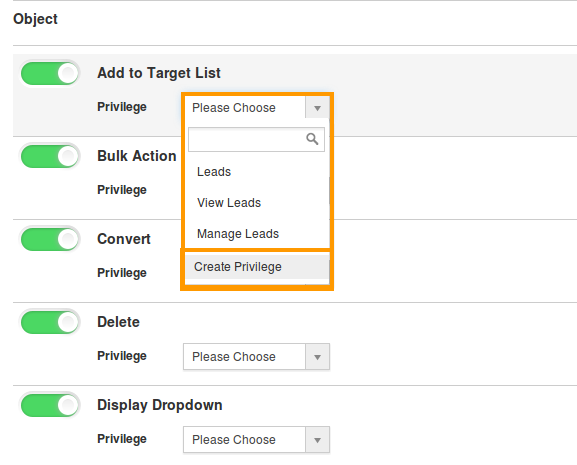Toggle the Convert action off
The image size is (577, 465).
coord(50,239)
